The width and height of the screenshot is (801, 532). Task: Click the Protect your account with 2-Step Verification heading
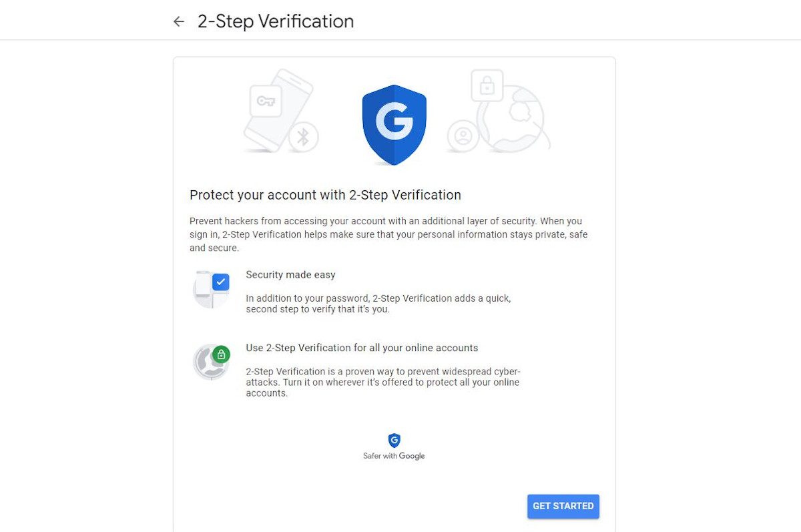325,195
